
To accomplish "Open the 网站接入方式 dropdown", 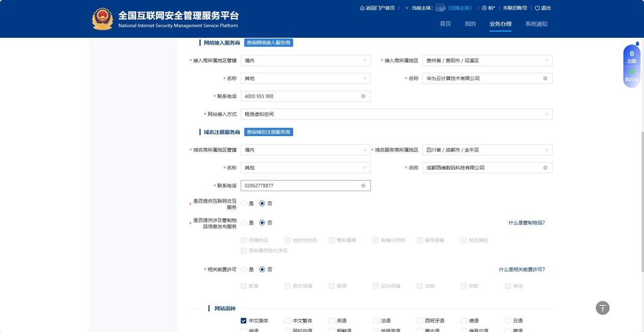I will pos(396,114).
